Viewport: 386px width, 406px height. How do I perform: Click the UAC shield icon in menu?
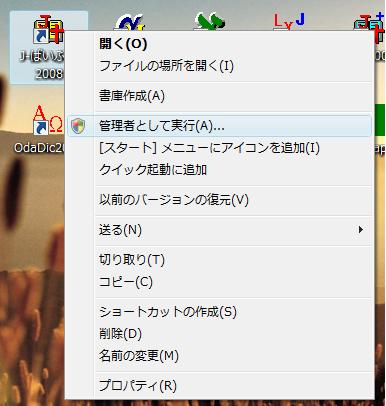[x=78, y=126]
